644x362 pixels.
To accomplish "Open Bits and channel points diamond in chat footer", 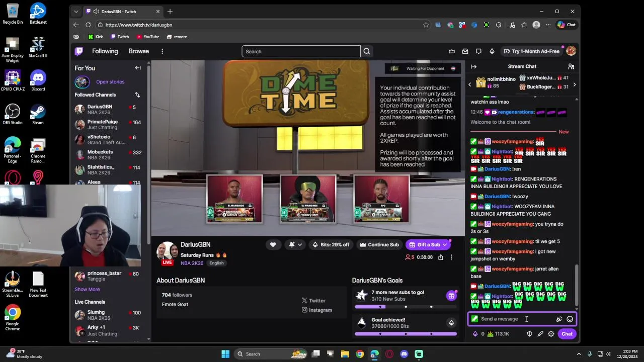I will tap(475, 334).
